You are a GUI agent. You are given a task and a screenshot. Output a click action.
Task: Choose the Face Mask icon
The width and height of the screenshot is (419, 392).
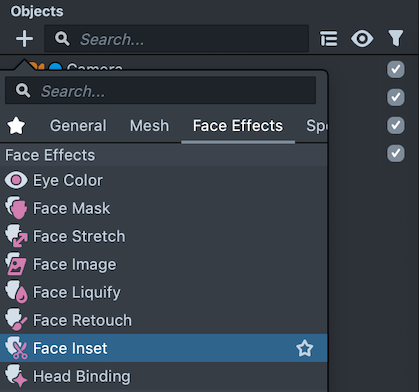click(16, 208)
